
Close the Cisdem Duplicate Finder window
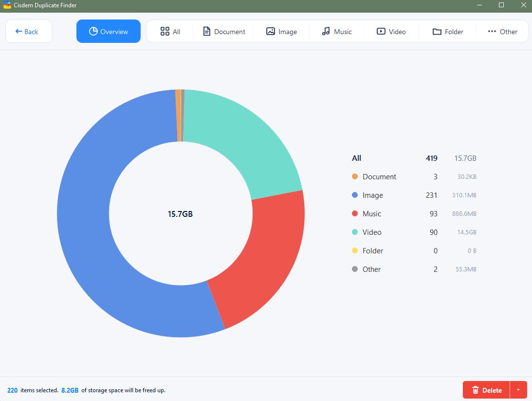[x=524, y=5]
